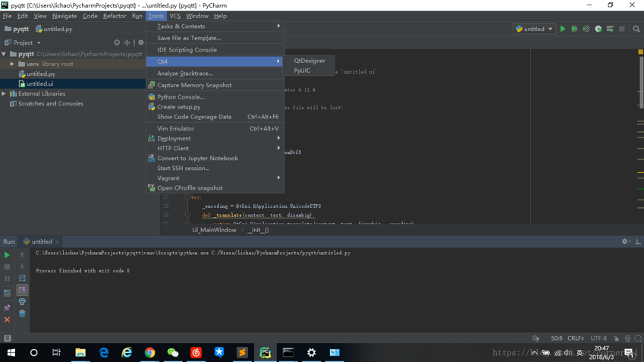Run PyUIC from the Qt4 submenu
The width and height of the screenshot is (644, 362).
pyautogui.click(x=309, y=71)
